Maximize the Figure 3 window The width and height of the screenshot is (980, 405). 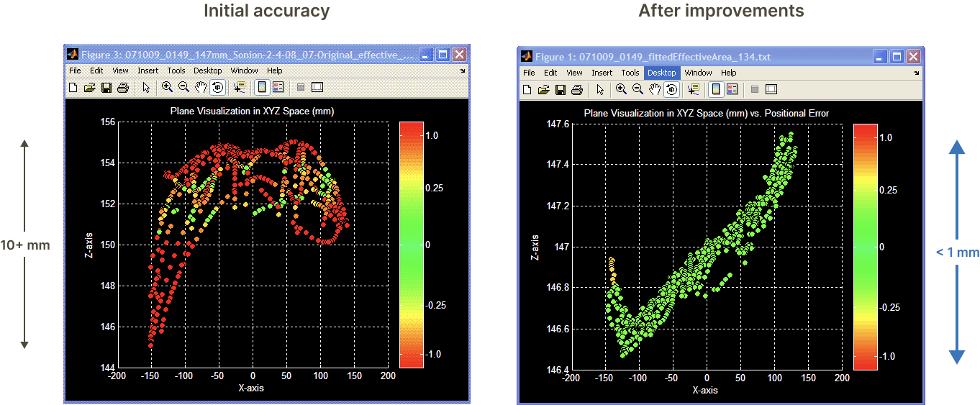click(x=443, y=54)
